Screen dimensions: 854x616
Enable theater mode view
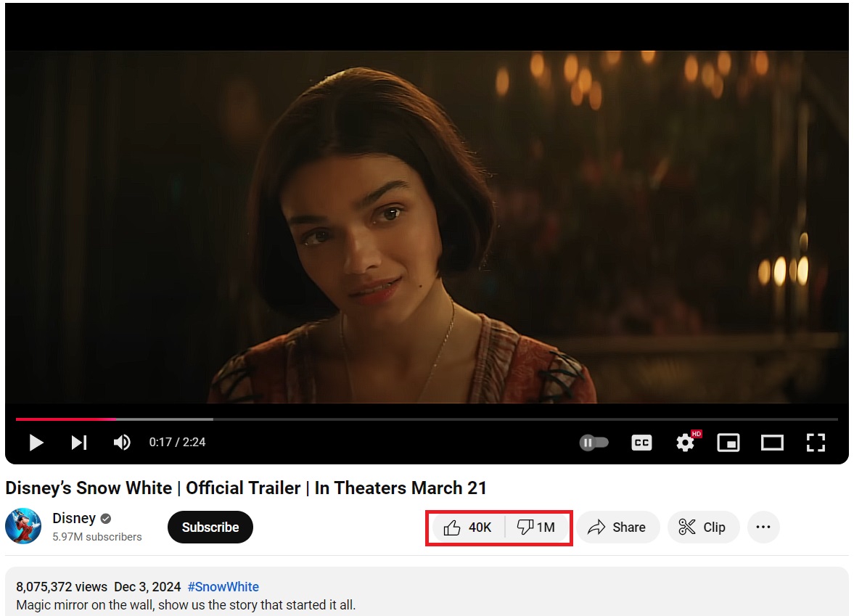(772, 443)
